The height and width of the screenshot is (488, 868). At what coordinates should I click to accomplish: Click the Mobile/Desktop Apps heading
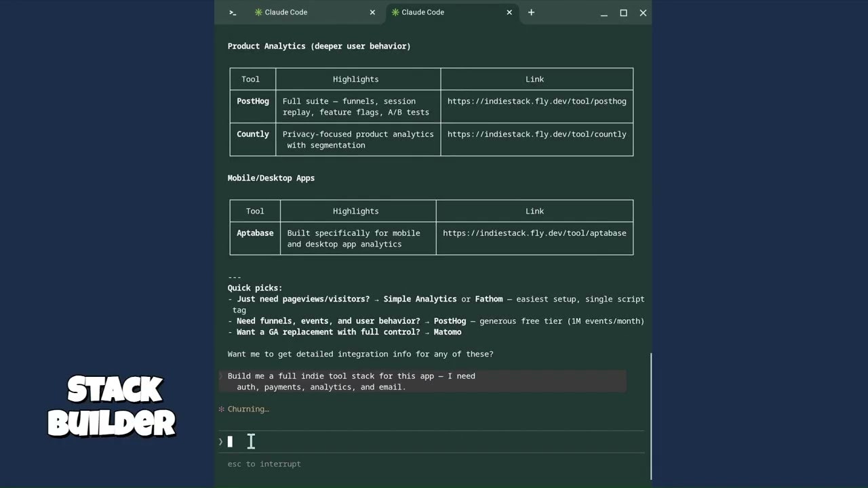pyautogui.click(x=271, y=178)
